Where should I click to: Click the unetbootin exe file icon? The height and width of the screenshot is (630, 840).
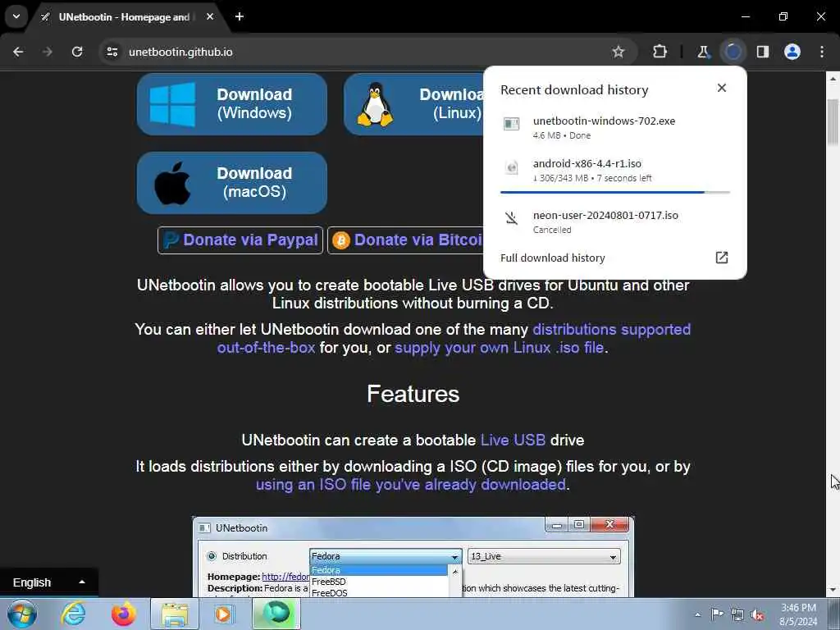coord(512,125)
